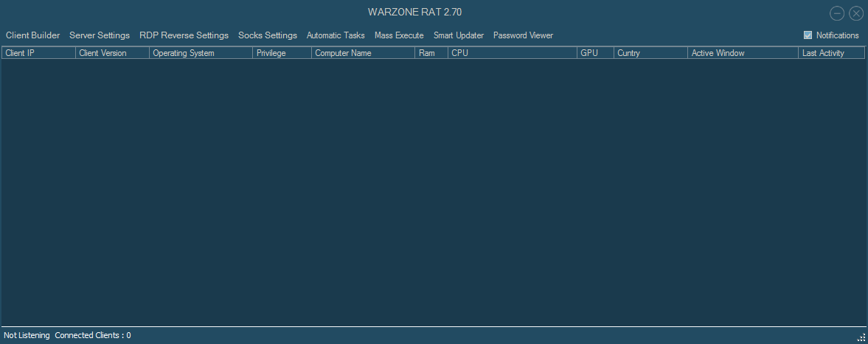Viewport: 868px width, 344px height.
Task: Click the Mass Execute menu item
Action: pyautogui.click(x=399, y=35)
